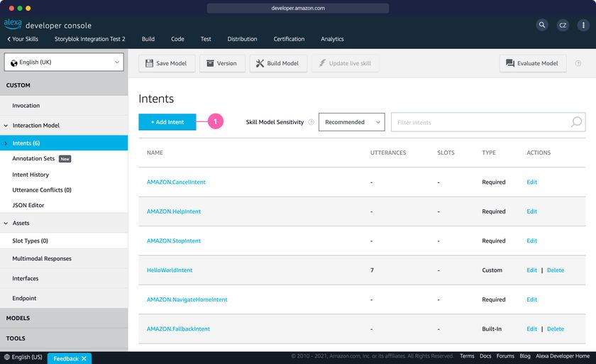Click the Add Intent button

pos(167,122)
